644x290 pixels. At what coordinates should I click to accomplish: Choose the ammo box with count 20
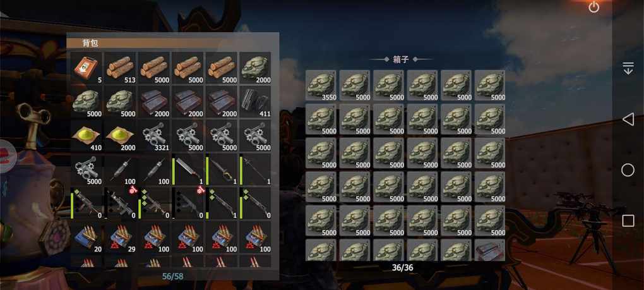(x=86, y=237)
